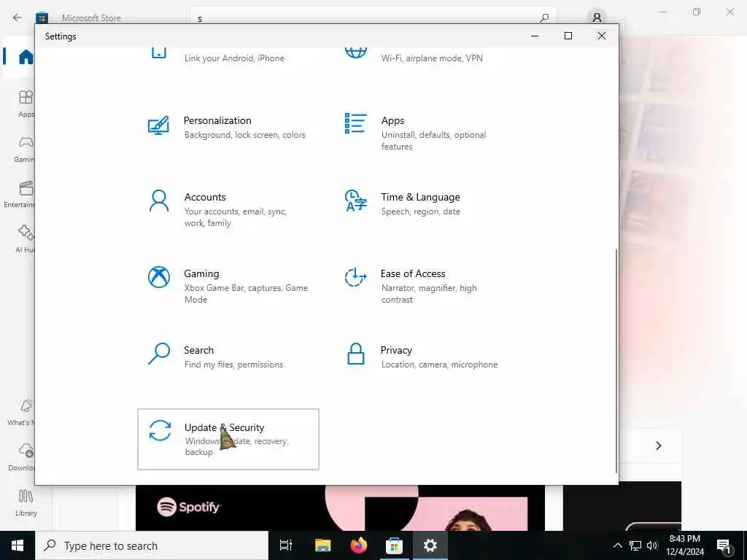Go to Microsoft Store Home icon
The width and height of the screenshot is (747, 560).
tap(26, 57)
